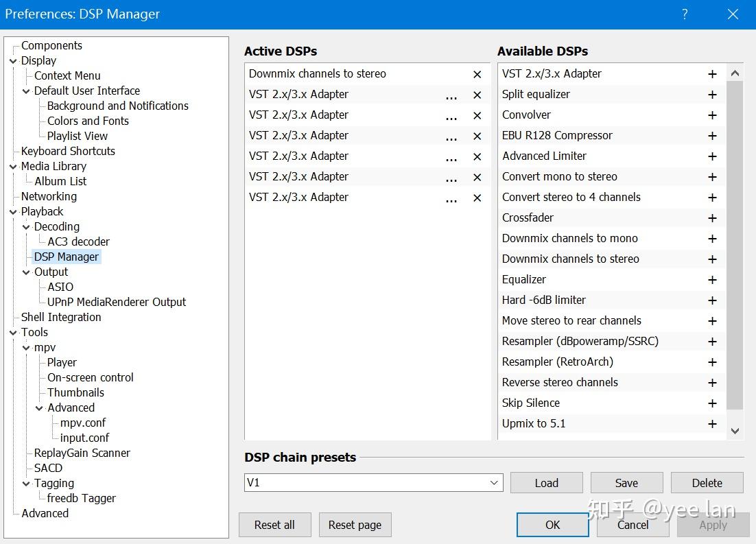
Task: Select AC3 decoder in the tree
Action: pyautogui.click(x=79, y=241)
